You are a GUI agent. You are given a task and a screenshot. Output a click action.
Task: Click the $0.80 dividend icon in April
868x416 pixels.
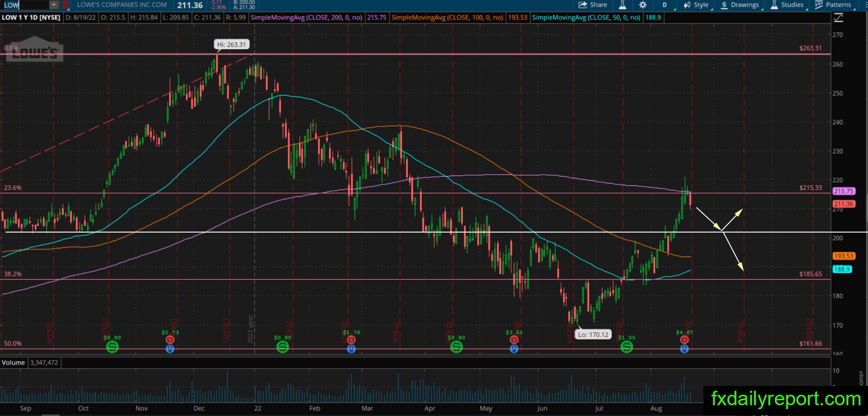tap(456, 346)
